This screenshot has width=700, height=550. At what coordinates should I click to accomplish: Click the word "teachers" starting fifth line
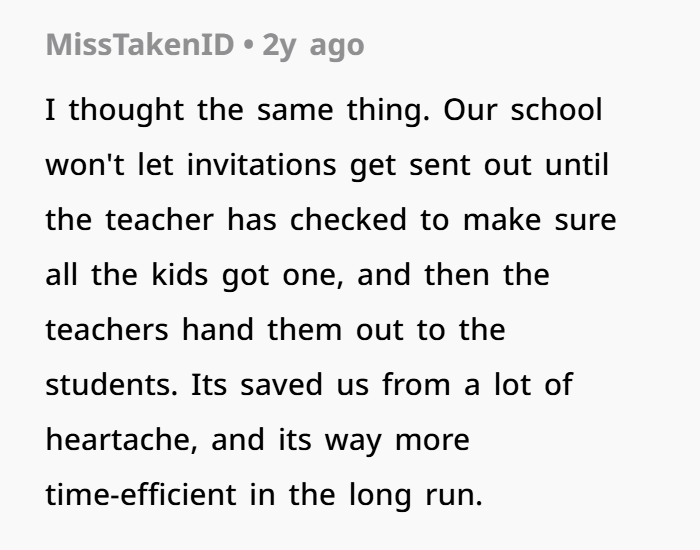click(x=107, y=329)
